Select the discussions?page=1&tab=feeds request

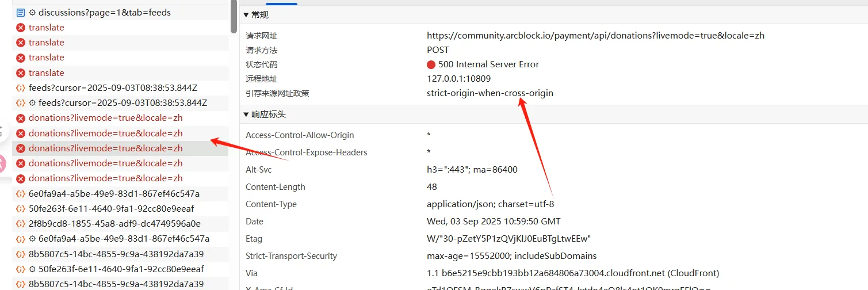(x=120, y=12)
